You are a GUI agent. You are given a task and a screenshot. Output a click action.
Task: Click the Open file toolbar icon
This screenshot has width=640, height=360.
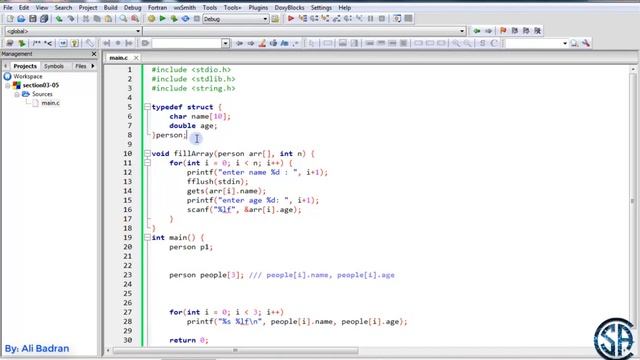pos(21,19)
